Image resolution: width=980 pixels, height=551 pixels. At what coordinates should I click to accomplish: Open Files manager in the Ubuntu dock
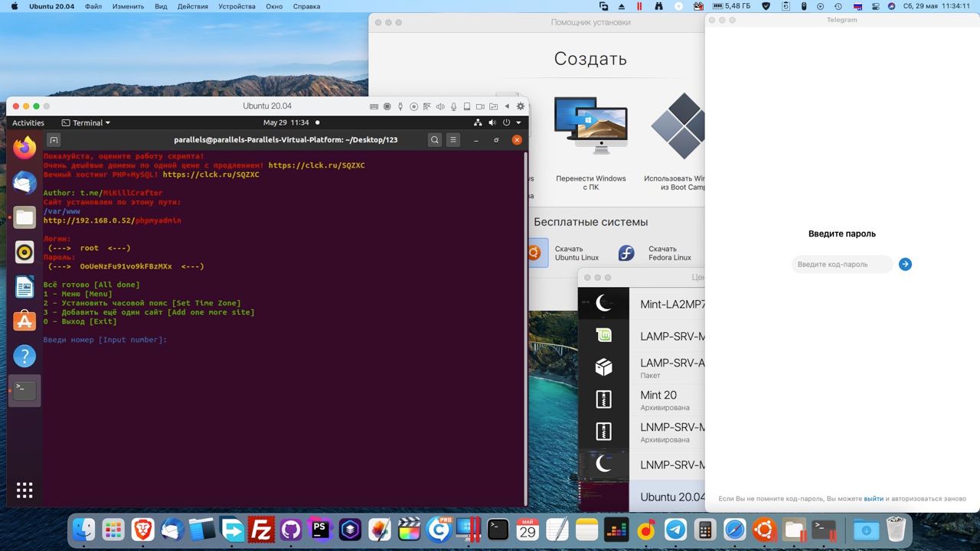pyautogui.click(x=24, y=217)
